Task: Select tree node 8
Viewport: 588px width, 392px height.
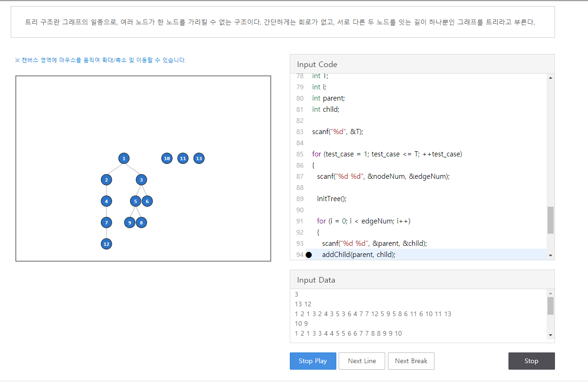Action: tap(141, 223)
